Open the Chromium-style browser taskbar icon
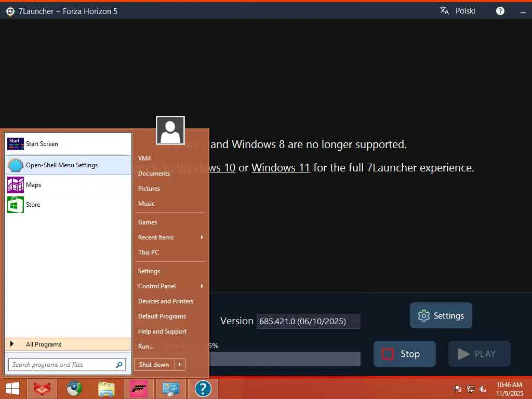This screenshot has height=399, width=532. tap(74, 389)
